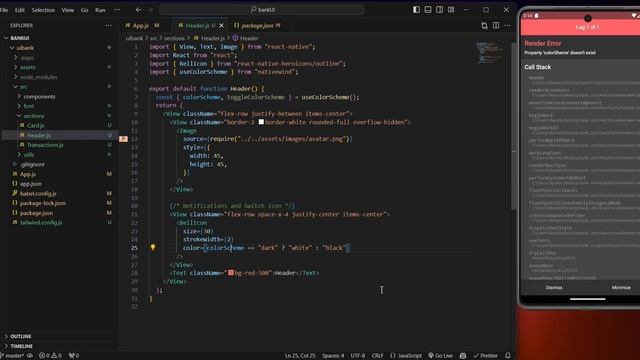This screenshot has height=360, width=640.
Task: Toggle bottom panel layout icon
Action: coord(428,9)
